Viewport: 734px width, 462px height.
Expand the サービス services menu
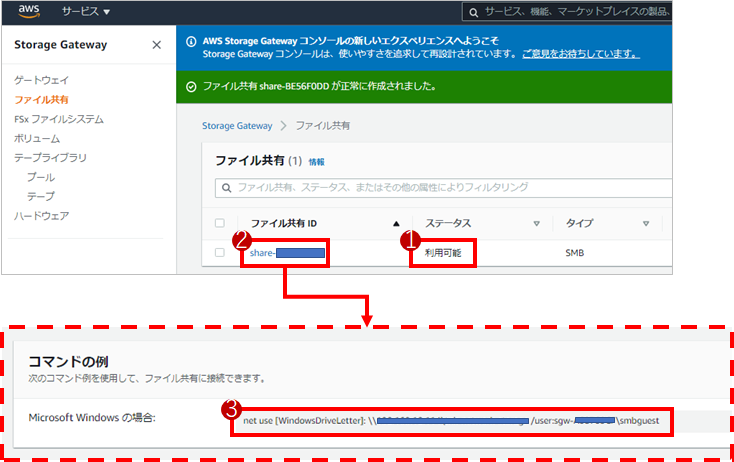tap(86, 12)
